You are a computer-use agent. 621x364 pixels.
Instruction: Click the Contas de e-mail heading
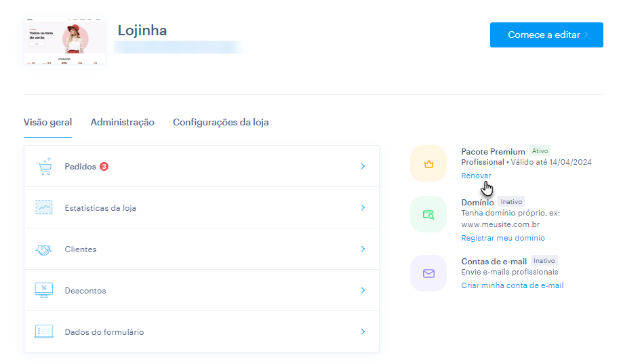[494, 262]
